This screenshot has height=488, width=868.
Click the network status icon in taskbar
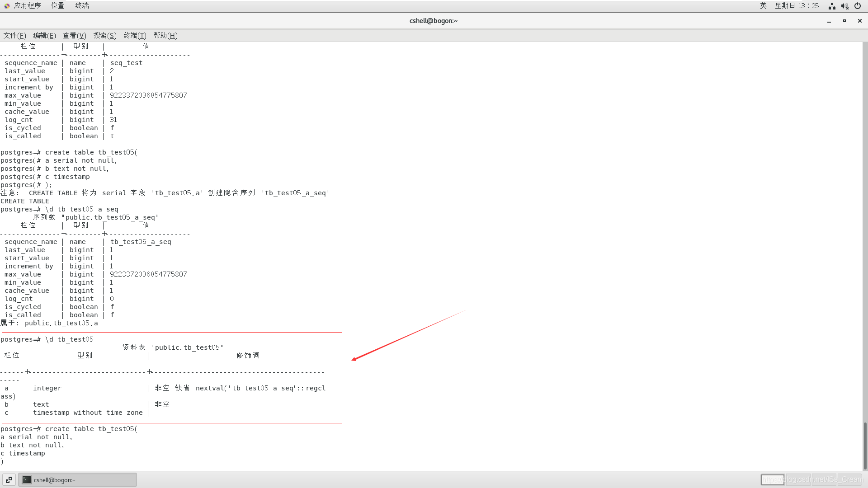(832, 6)
